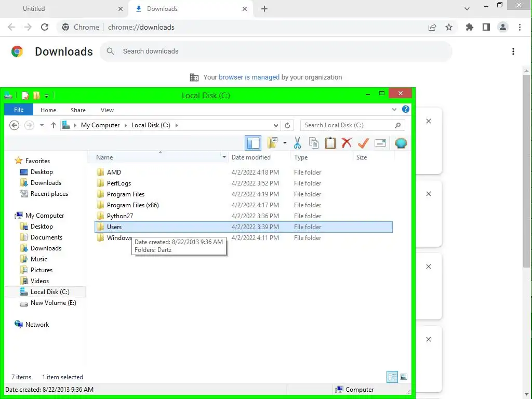Click the New folder icon in title bar
Screen dimensions: 532x399
coord(36,96)
